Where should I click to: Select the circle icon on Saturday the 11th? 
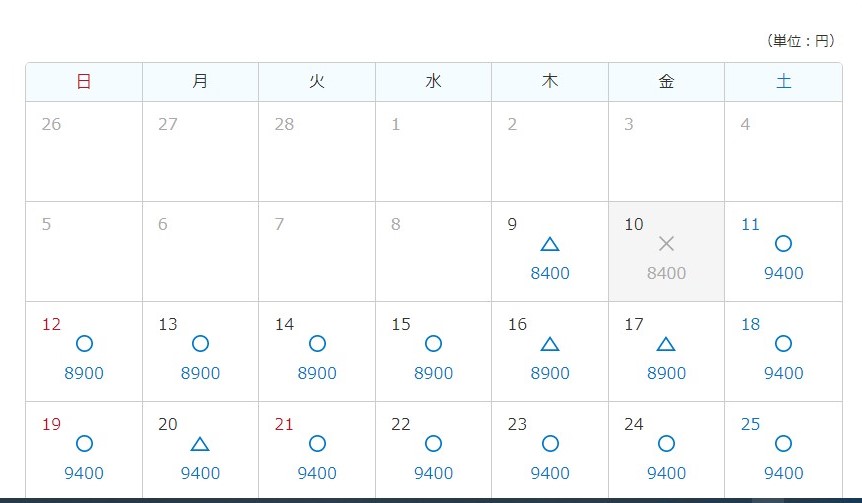tap(783, 244)
